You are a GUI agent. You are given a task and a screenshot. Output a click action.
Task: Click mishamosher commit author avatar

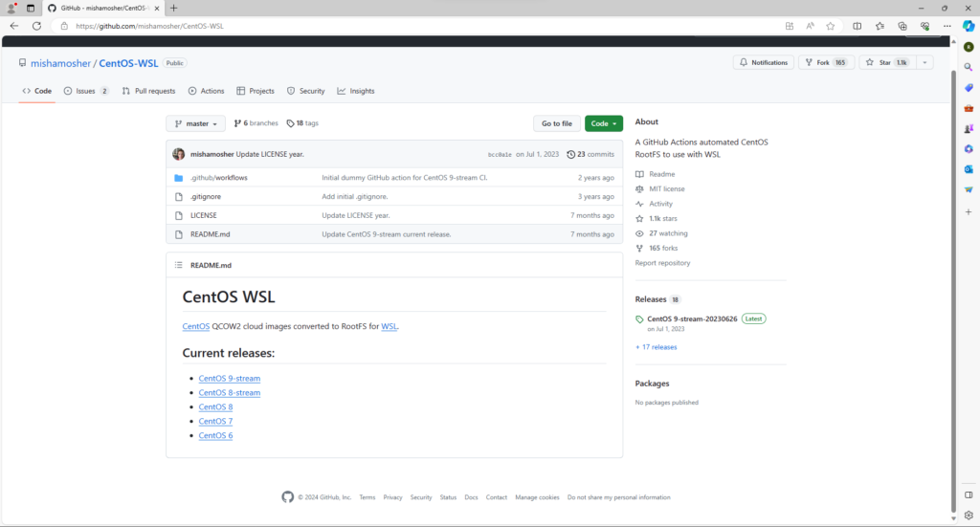[179, 154]
